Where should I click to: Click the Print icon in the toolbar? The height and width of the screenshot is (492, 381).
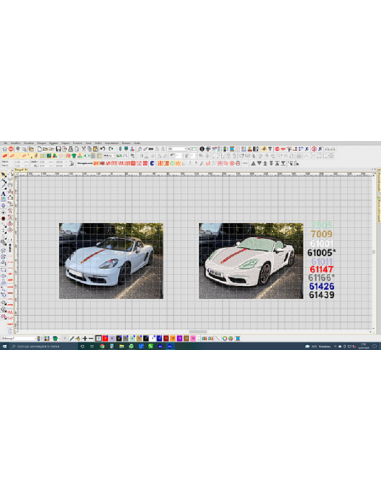tap(70, 149)
